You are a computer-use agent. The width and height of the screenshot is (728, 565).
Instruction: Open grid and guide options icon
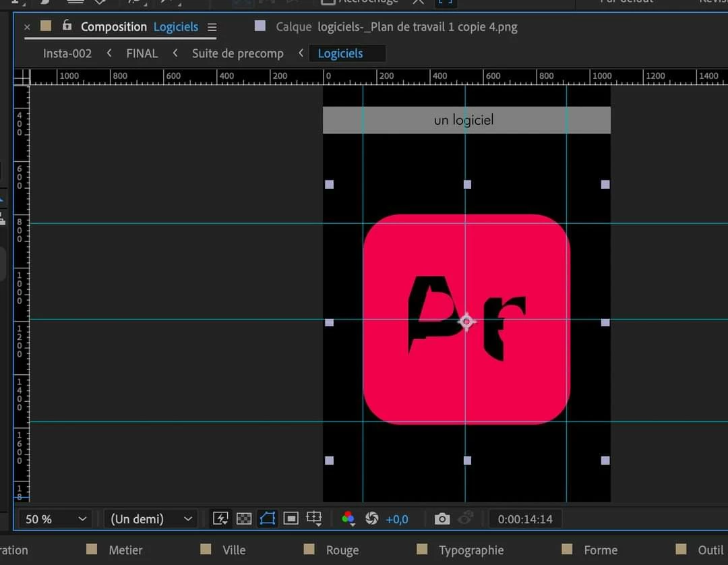pyautogui.click(x=314, y=518)
